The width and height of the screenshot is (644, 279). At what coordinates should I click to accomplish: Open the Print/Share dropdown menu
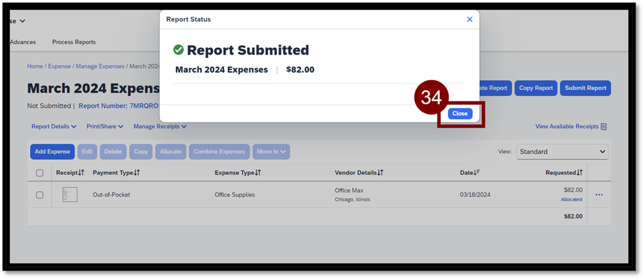105,127
